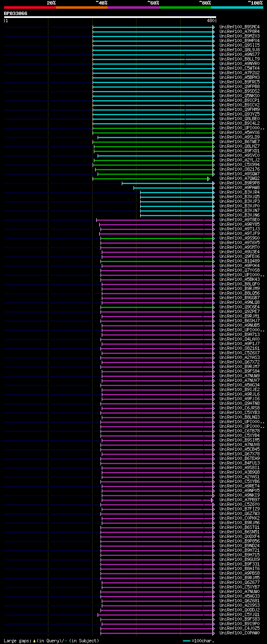Select the UniRef100_A7QWQ2 label
The image size is (267, 644).
pyautogui.click(x=239, y=179)
